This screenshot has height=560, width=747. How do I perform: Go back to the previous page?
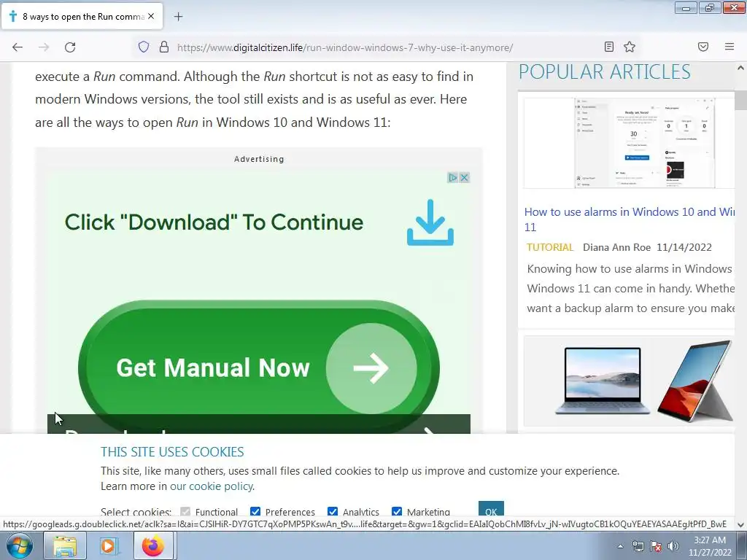pyautogui.click(x=18, y=47)
